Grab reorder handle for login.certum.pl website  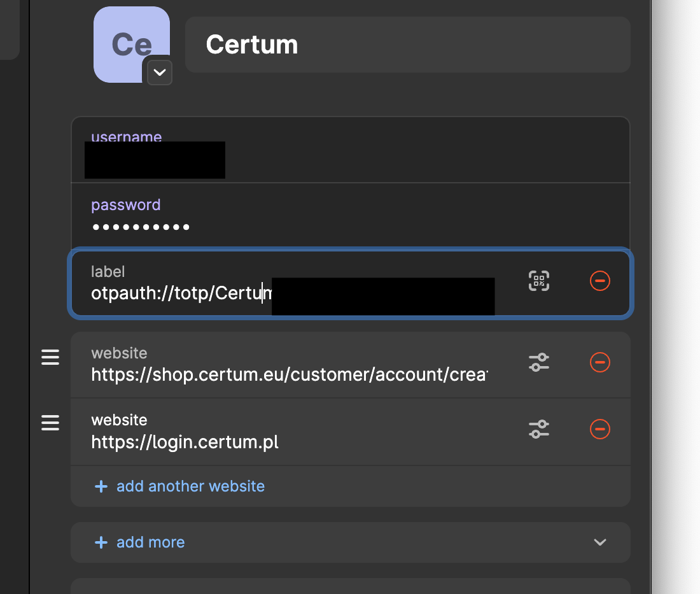[x=50, y=423]
